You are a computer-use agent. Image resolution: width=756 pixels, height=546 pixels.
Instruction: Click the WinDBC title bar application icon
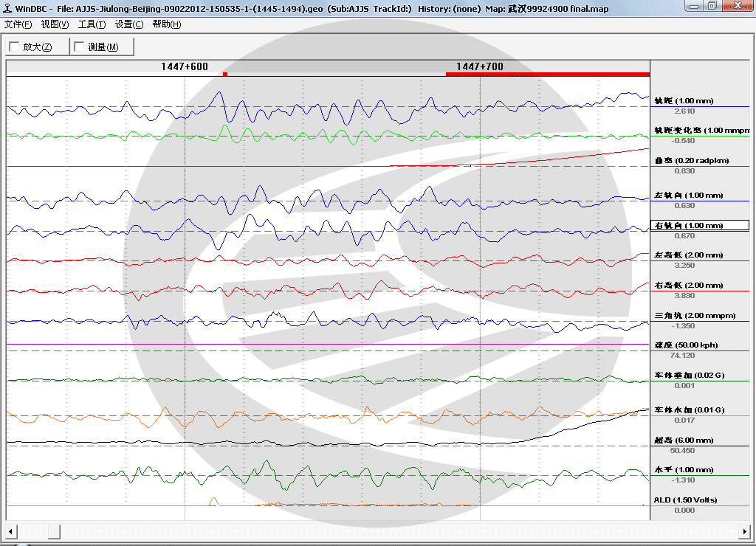(7, 8)
